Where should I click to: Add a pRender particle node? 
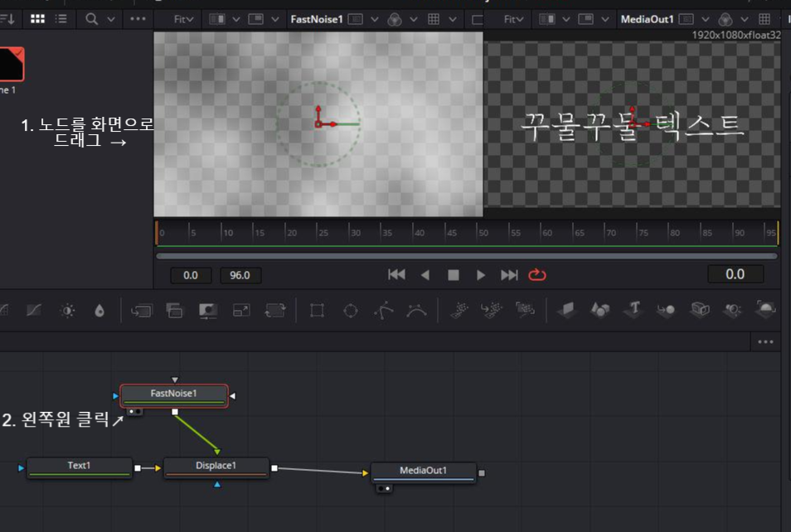point(525,309)
